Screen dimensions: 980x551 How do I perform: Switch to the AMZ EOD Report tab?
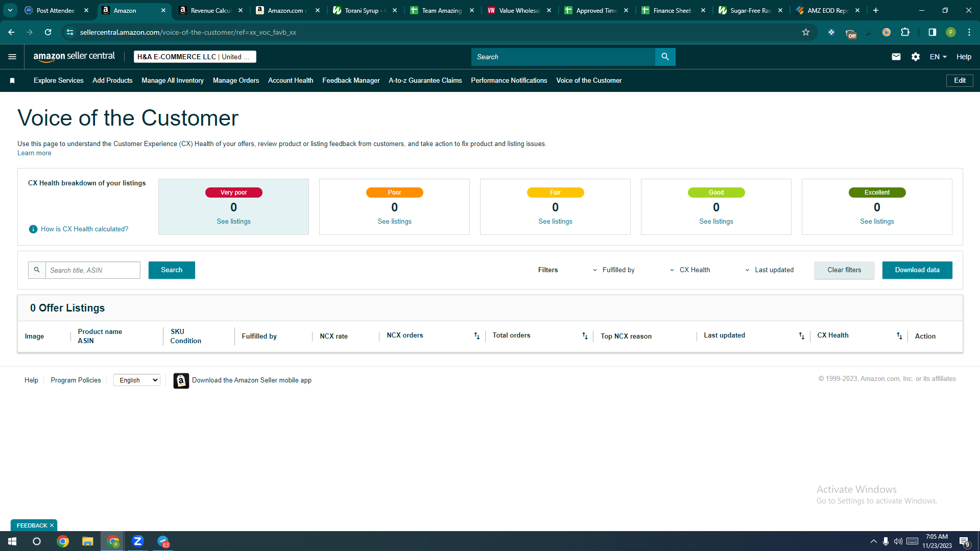(828, 10)
